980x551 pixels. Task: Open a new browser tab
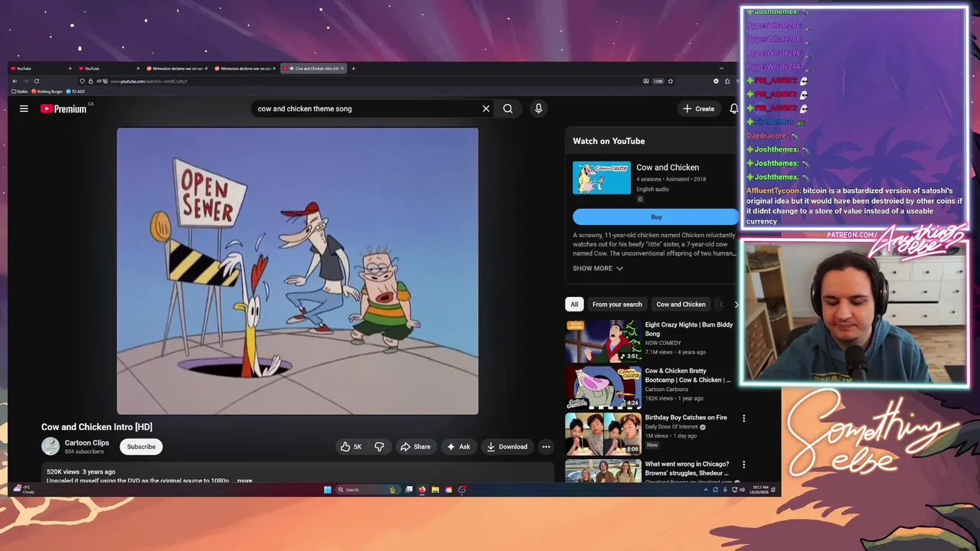[353, 68]
